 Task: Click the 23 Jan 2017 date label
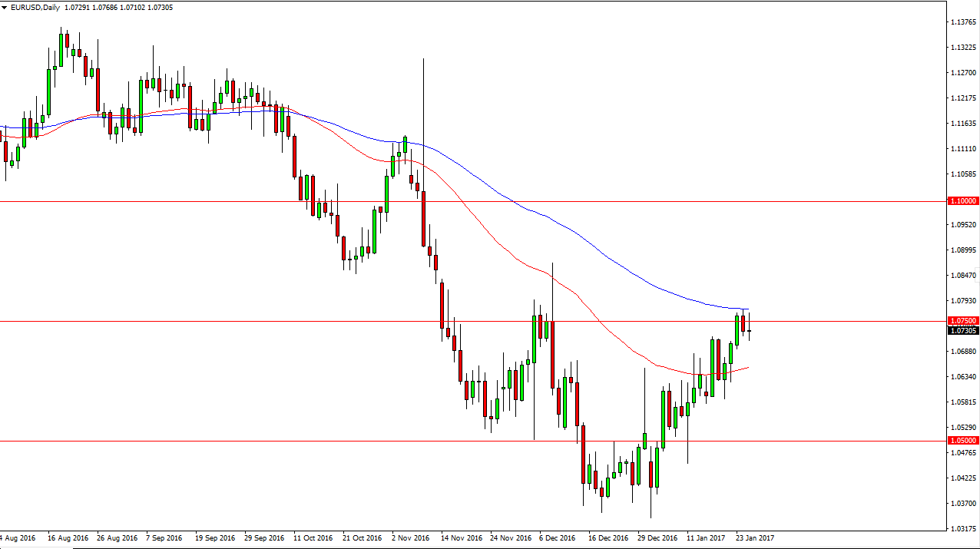755,537
